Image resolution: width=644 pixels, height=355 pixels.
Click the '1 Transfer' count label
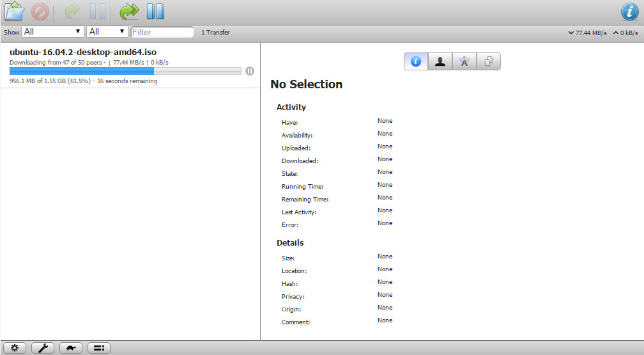215,33
